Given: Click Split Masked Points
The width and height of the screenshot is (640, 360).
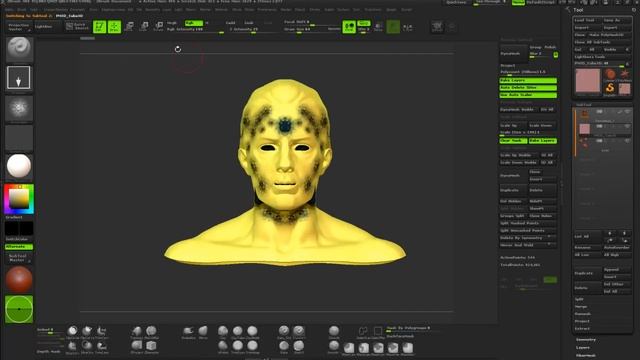Looking at the screenshot, I should coord(528,223).
